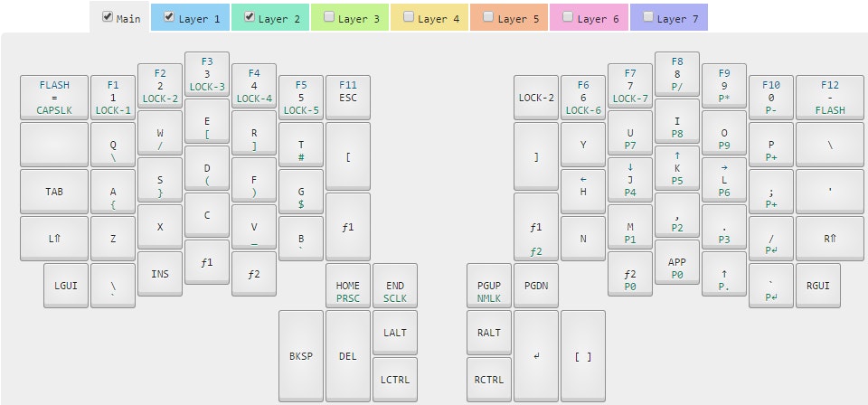Screen dimensions: 868x405
Task: Uncheck the Layer 1 checkbox
Action: 169,17
